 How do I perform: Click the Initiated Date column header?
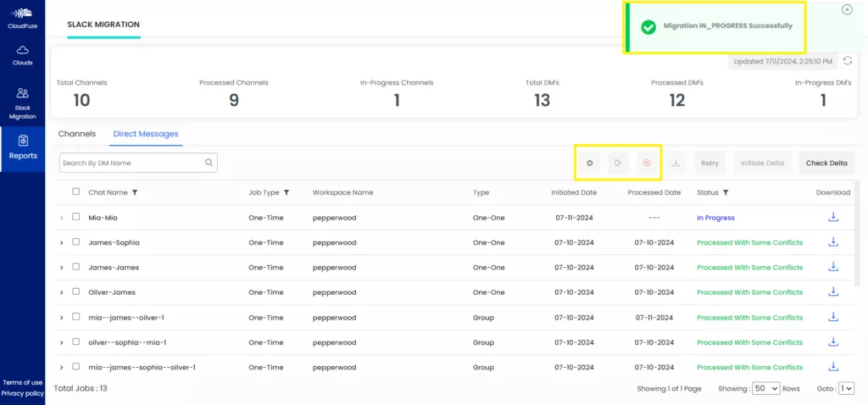[574, 192]
